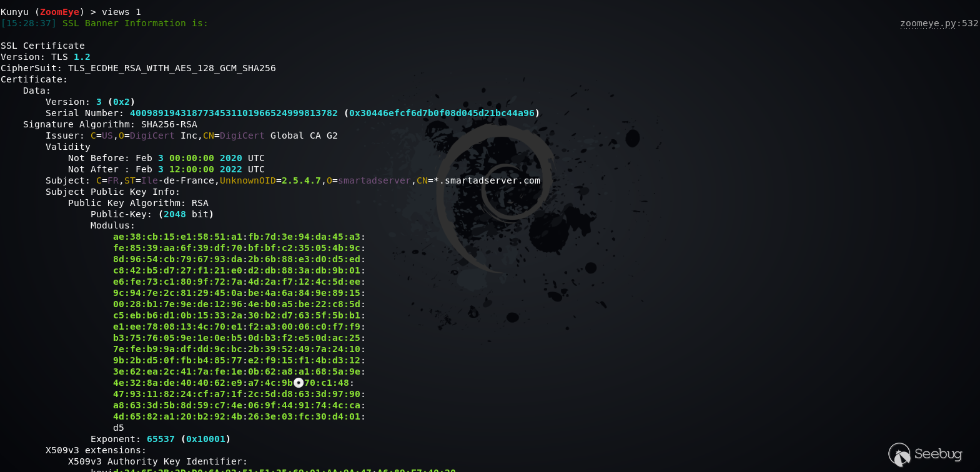Select modulus row starting 'fe:85:39:aa'
Viewport: 980px width, 472px height.
[x=239, y=248]
